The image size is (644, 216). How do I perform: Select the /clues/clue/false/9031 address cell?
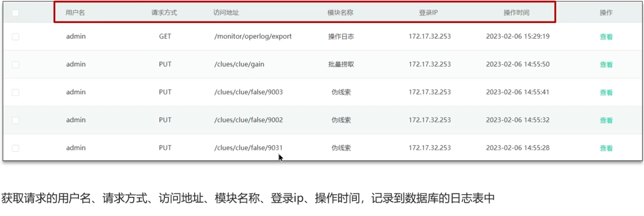coord(248,147)
